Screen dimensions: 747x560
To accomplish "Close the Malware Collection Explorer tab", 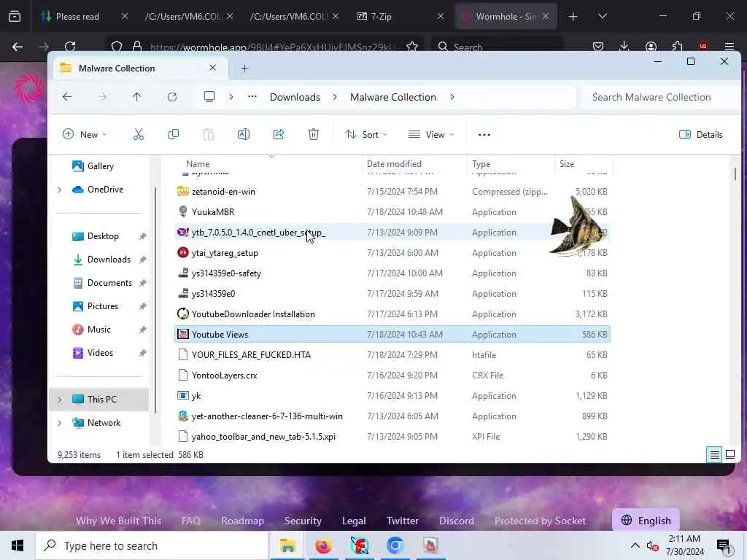I will tap(212, 68).
